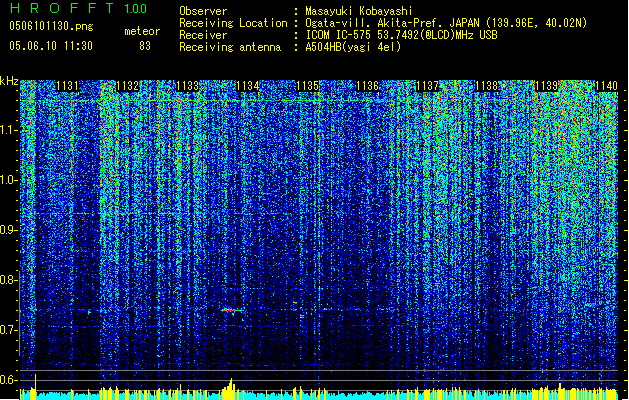629x400 pixels.
Task: Click the 0.6 kHz axis label
Action: [x=8, y=380]
